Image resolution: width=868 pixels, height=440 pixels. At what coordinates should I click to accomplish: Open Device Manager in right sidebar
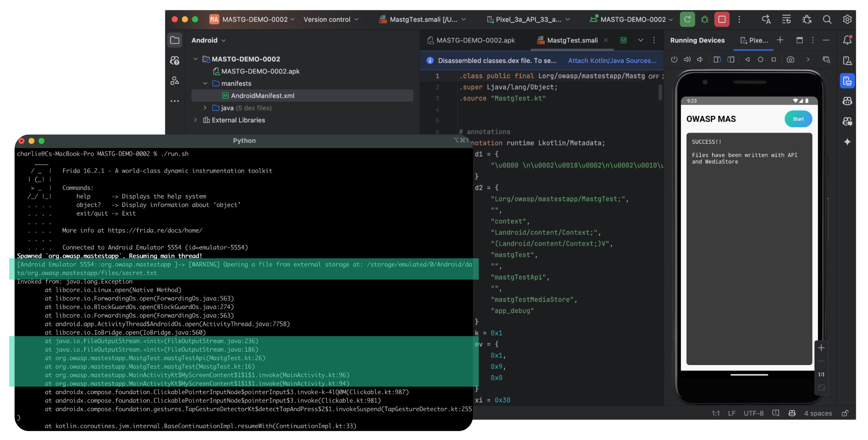[x=847, y=60]
